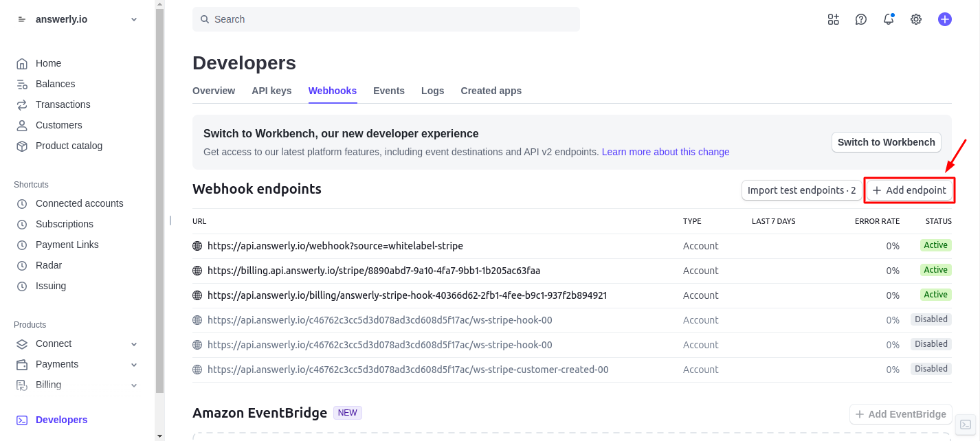
Task: Click globe icon for whitelabel-stripe webhook
Action: point(197,246)
